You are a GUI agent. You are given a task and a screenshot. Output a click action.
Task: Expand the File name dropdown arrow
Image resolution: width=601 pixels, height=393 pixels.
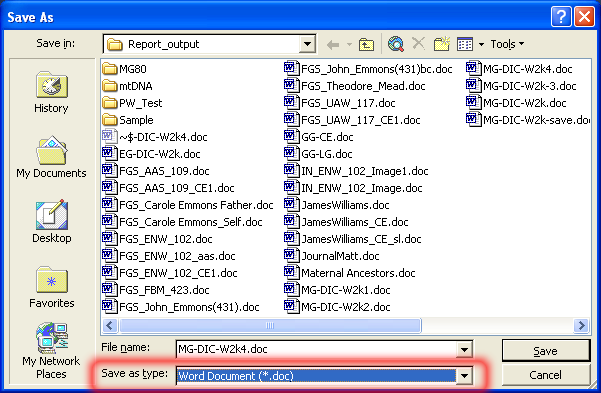tap(464, 349)
